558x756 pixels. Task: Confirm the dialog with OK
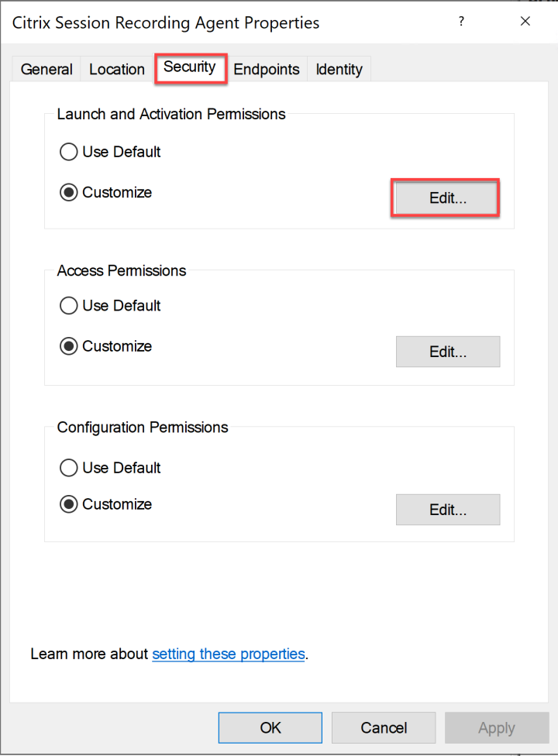coord(270,727)
